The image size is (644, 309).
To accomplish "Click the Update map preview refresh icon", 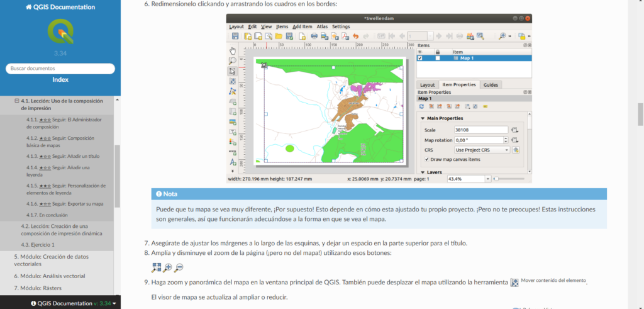I will (x=421, y=106).
